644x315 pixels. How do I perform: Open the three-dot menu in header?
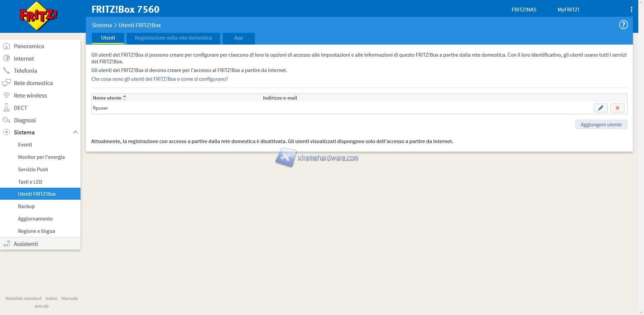[x=631, y=10]
